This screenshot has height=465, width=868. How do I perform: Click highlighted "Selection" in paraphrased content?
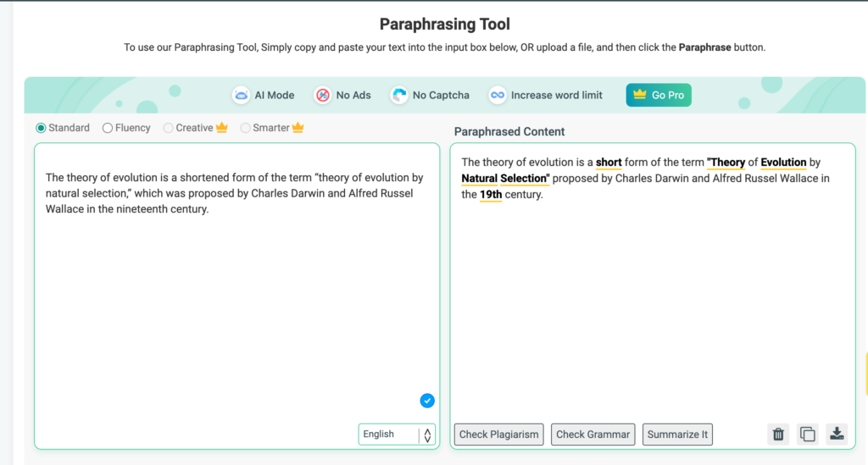[525, 179]
